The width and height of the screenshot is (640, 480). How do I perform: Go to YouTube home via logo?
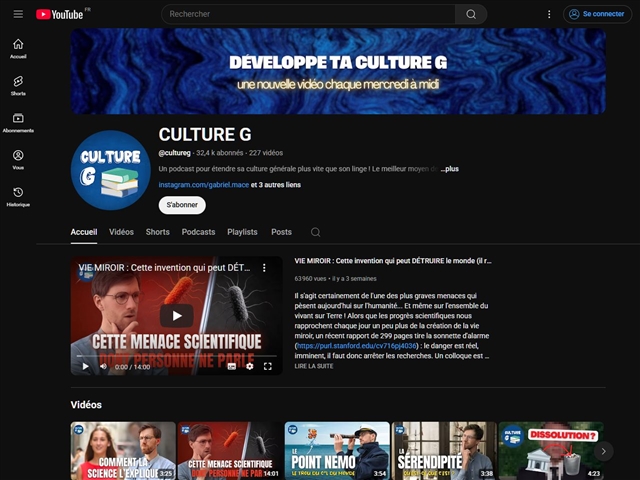pyautogui.click(x=62, y=14)
